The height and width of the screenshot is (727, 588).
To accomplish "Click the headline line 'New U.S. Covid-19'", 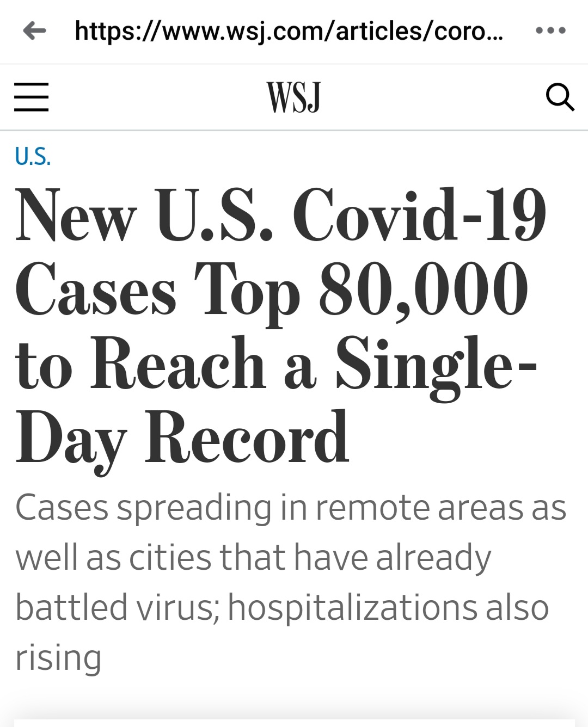I will (x=280, y=215).
